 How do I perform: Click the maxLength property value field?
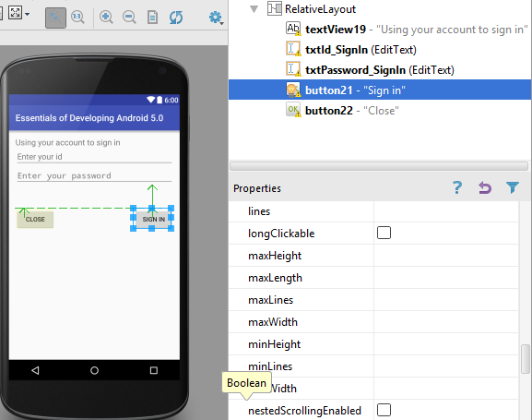[446, 278]
